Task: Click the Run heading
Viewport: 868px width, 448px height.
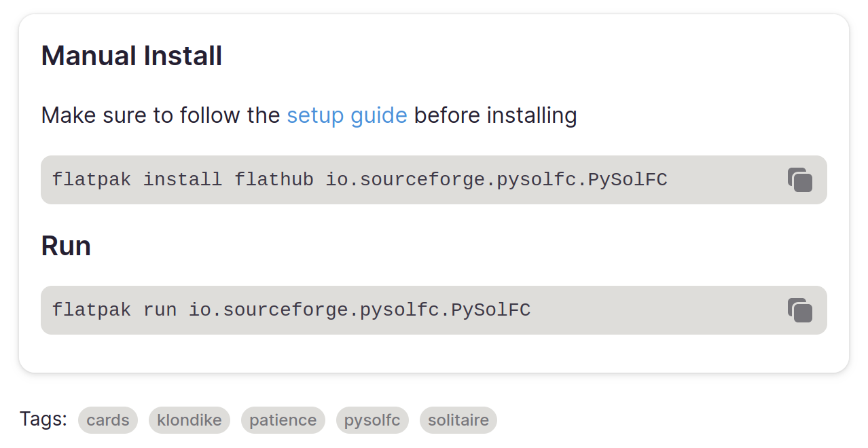Action: (66, 246)
